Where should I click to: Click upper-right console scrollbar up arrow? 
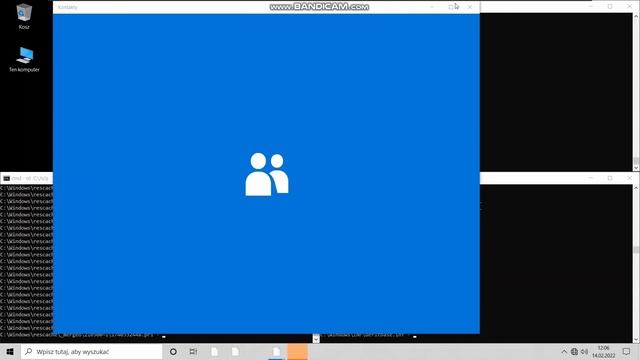coord(636,16)
